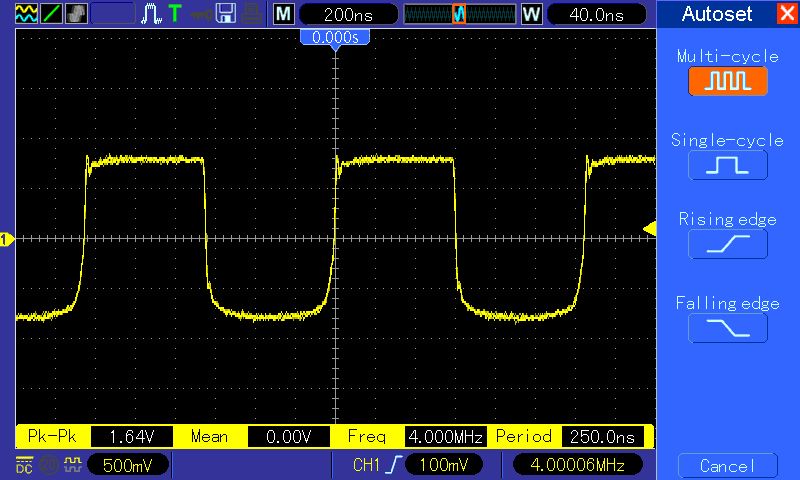Open the 40.0ns window timebase setting
Viewport: 800px width, 480px height.
(592, 14)
